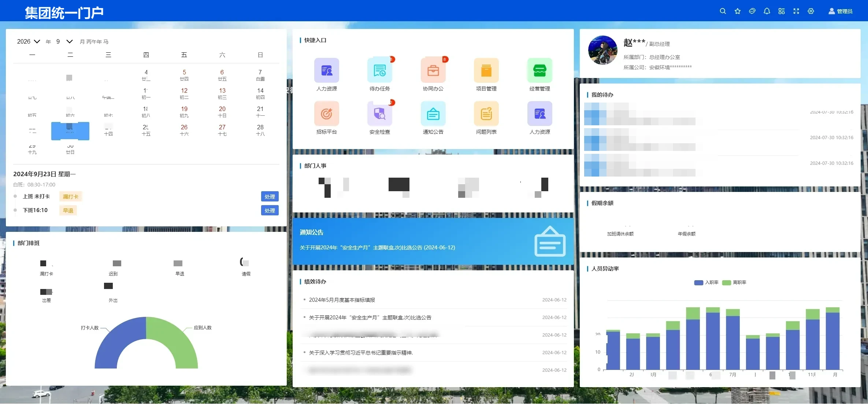Click the 外出 count in 部门排班
This screenshot has width=868, height=404.
click(x=108, y=286)
